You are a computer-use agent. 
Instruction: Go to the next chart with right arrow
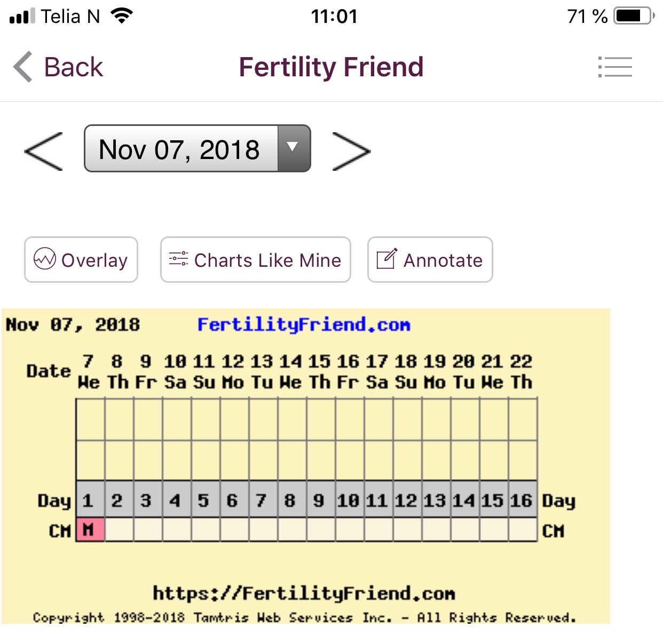[351, 152]
